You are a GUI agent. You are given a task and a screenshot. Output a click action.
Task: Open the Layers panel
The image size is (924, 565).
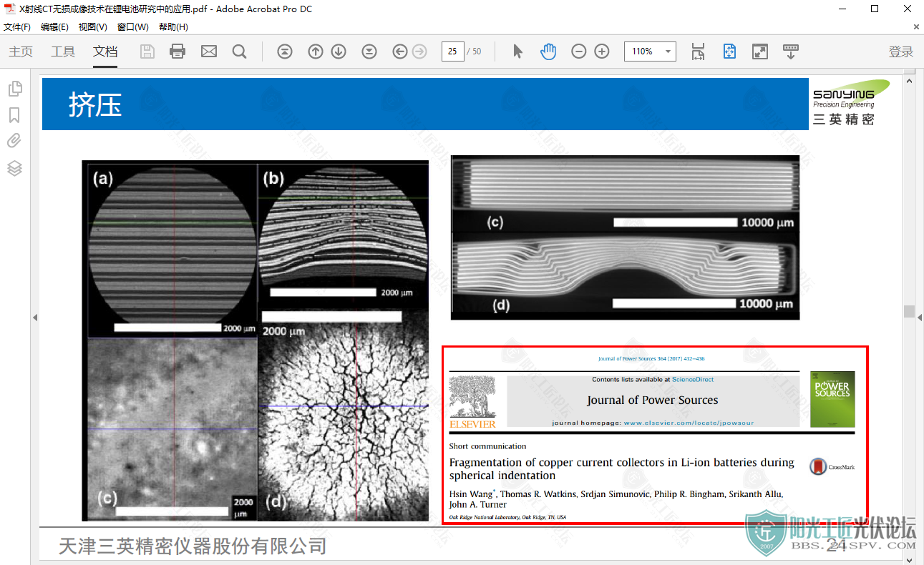point(15,168)
